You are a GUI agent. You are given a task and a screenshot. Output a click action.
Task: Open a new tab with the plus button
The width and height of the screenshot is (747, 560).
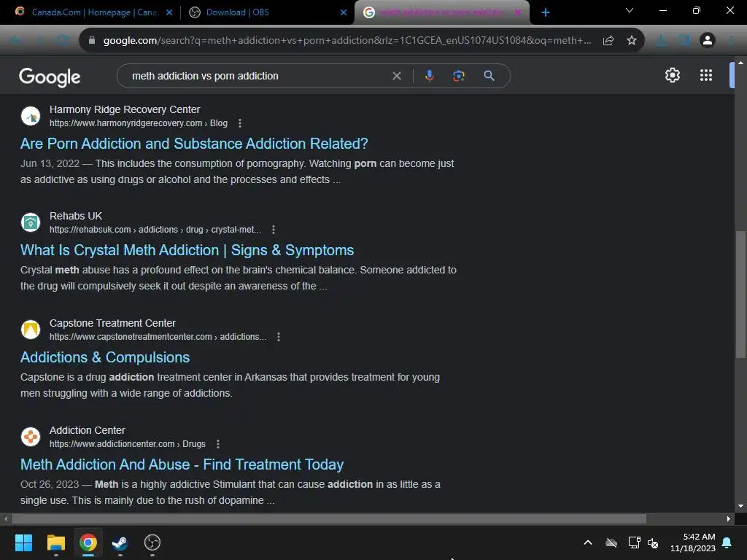click(x=546, y=13)
